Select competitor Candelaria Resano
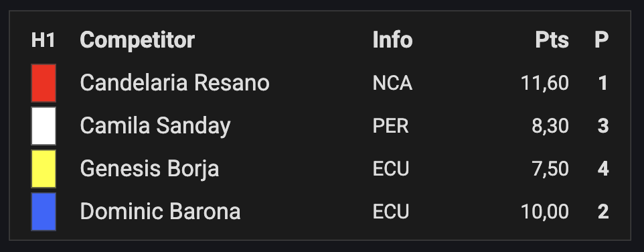 [x=175, y=82]
